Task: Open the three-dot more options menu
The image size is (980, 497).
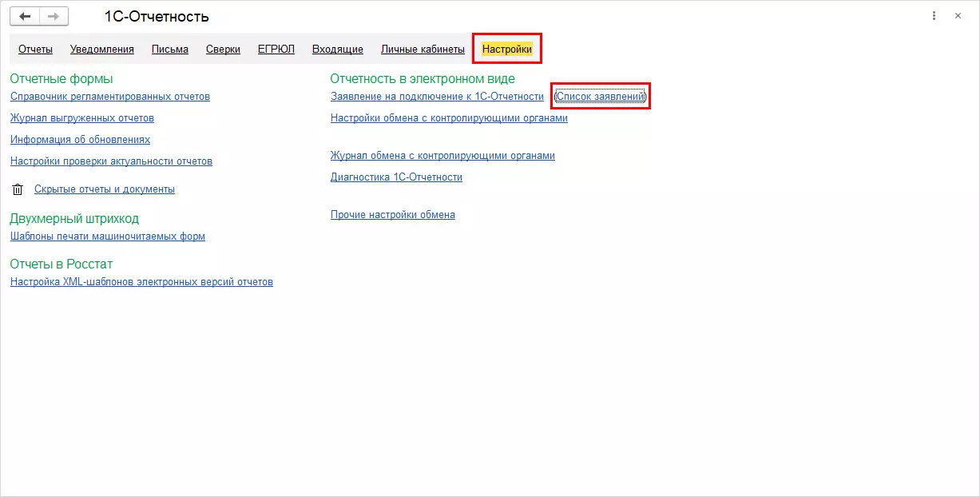Action: pyautogui.click(x=934, y=16)
